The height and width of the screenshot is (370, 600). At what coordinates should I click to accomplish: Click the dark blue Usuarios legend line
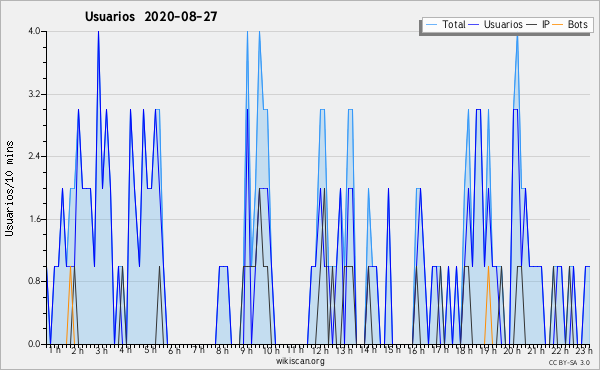[474, 25]
